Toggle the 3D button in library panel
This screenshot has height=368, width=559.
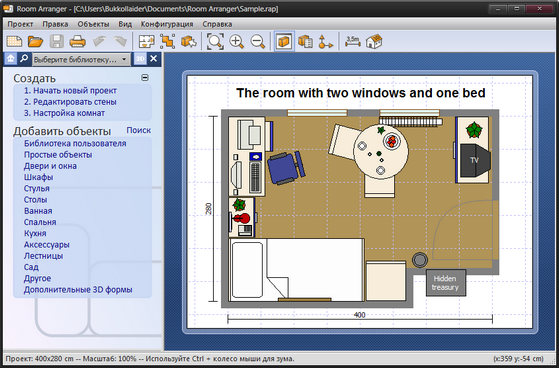point(140,59)
